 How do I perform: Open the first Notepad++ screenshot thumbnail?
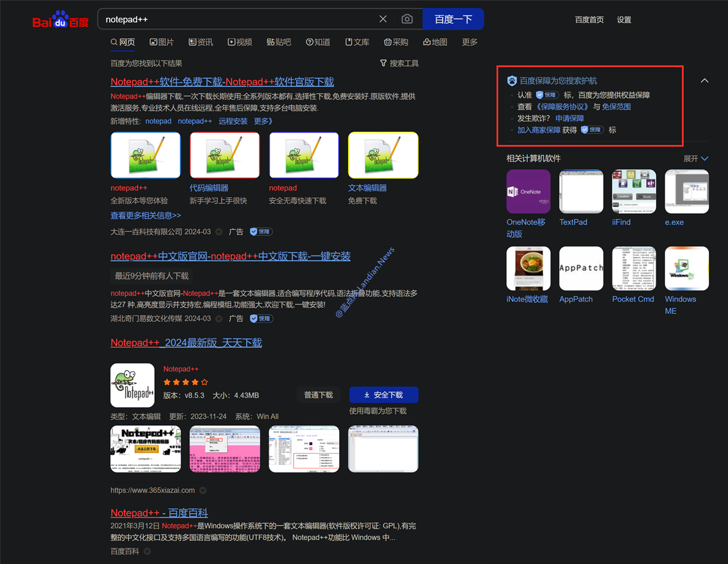click(x=146, y=449)
